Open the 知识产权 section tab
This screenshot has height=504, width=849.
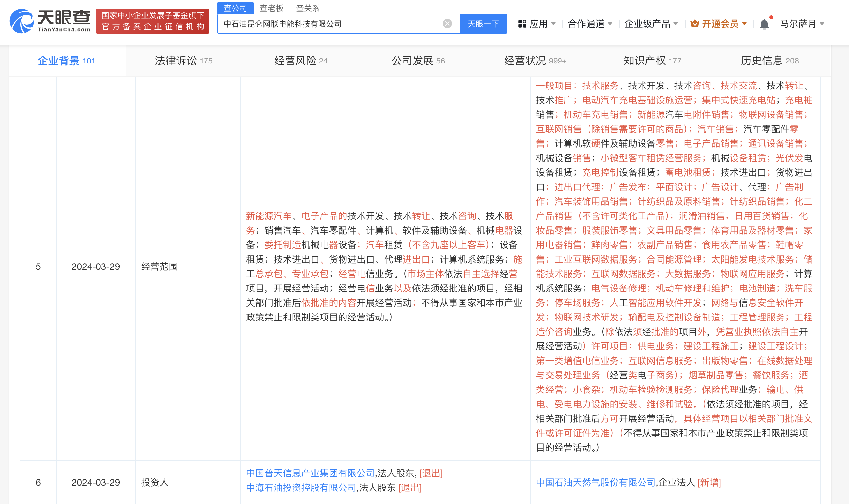[652, 61]
